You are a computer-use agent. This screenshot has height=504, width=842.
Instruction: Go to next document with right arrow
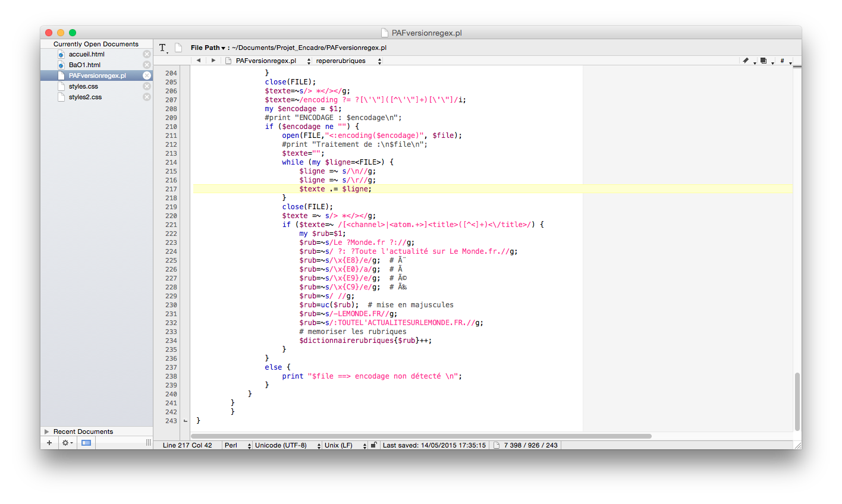coord(213,61)
